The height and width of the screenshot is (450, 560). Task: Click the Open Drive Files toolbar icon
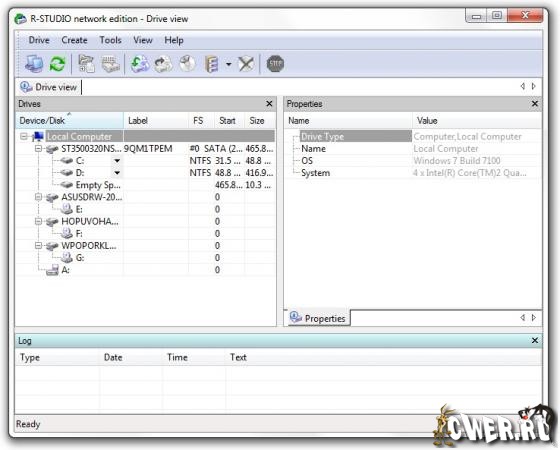(87, 64)
